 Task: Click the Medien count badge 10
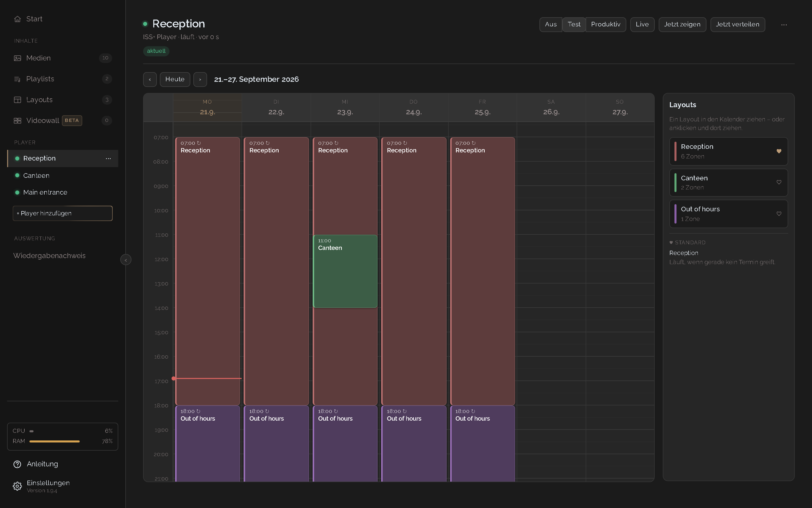point(105,58)
